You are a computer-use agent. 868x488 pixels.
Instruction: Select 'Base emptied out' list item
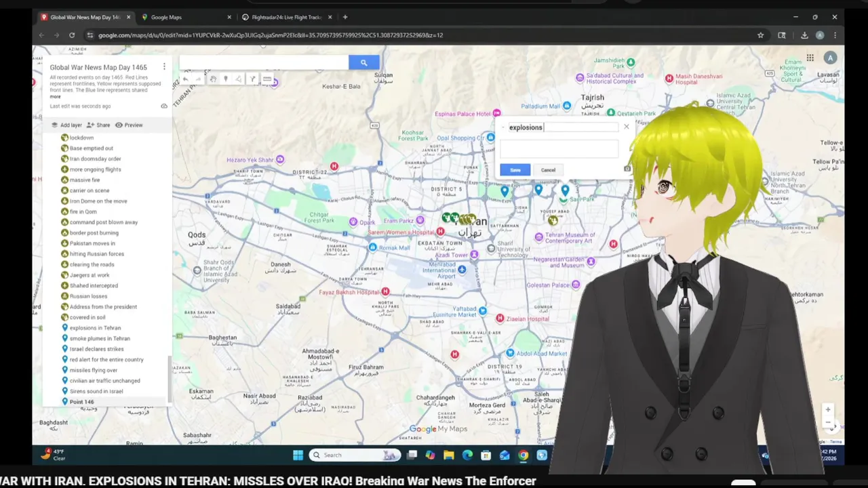91,148
